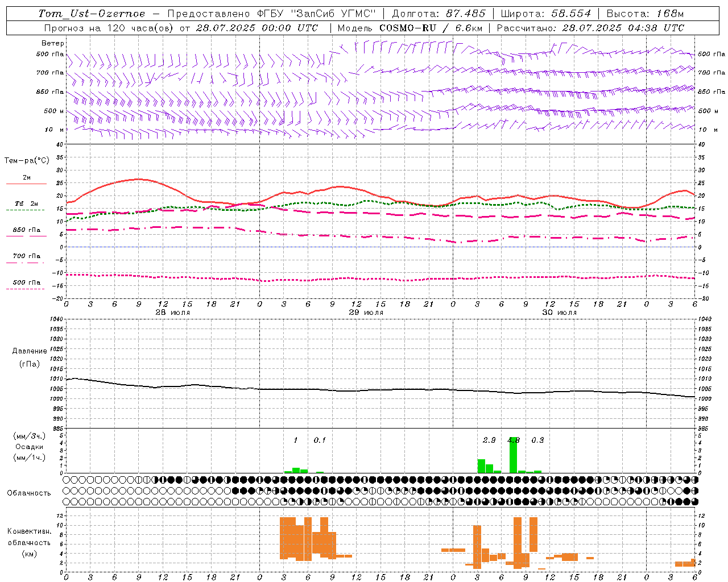Click the '500 м' wind level label on left

tap(54, 111)
